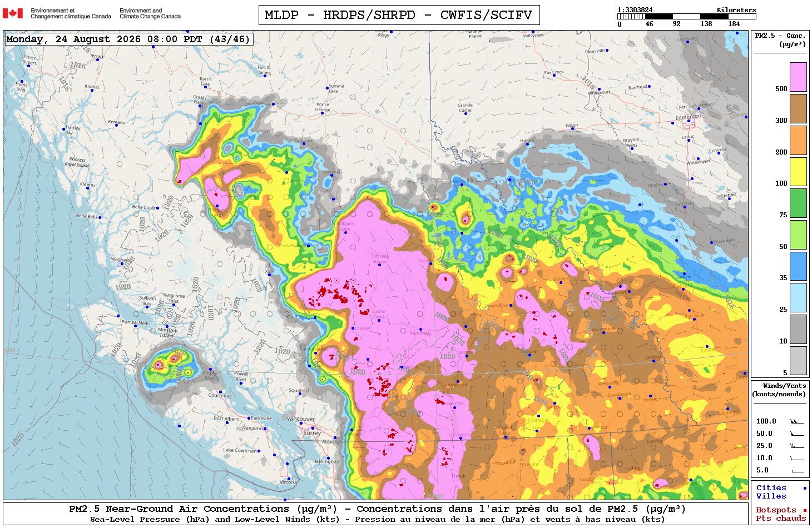
Task: Click the Fort St. James label
Action: [x=264, y=70]
